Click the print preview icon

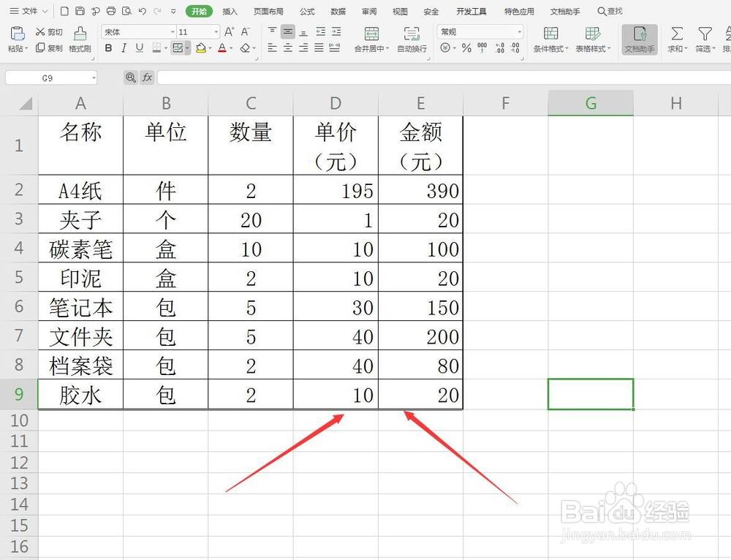[x=126, y=11]
